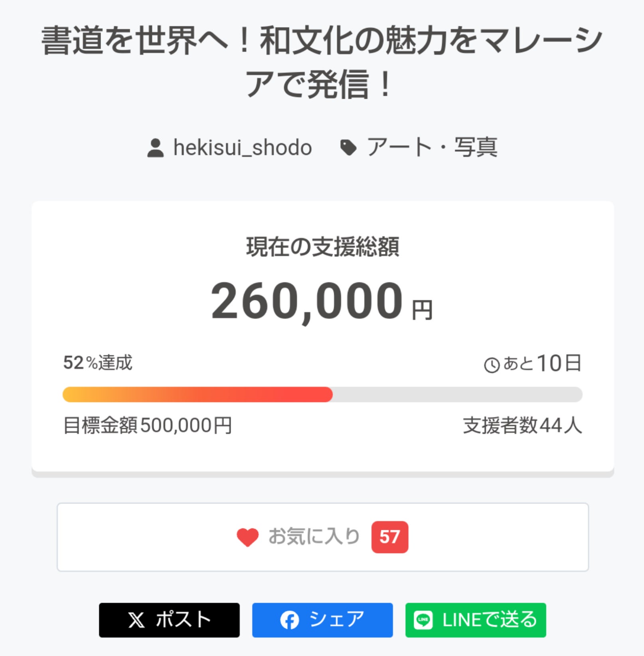This screenshot has width=644, height=656.
Task: Click the user profile icon beside hekisui_shodo
Action: click(155, 148)
